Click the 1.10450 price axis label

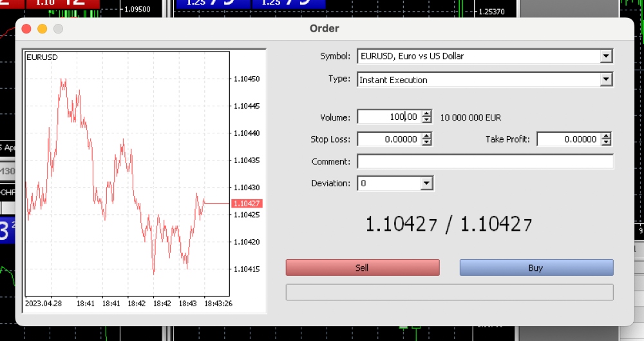pyautogui.click(x=247, y=79)
